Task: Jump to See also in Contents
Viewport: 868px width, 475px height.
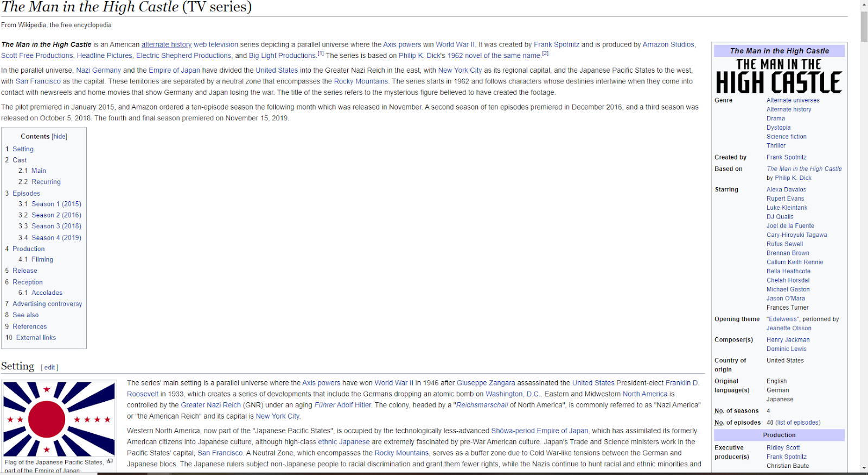Action: tap(25, 315)
